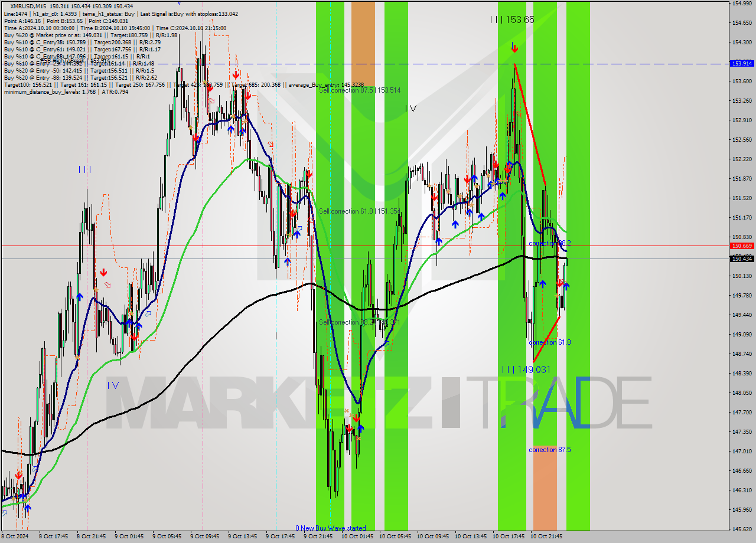The image size is (756, 543).
Task: Select the '| | | 149.031' wave label
Action: point(526,369)
